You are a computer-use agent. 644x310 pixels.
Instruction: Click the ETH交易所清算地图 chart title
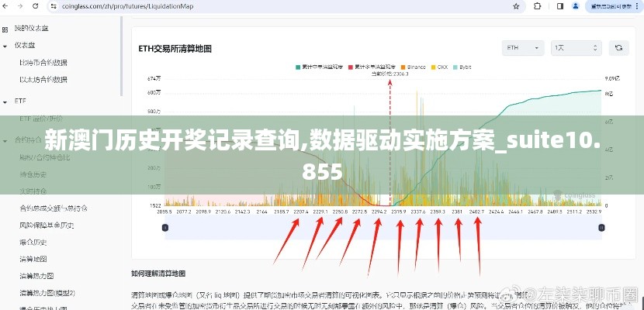pyautogui.click(x=175, y=49)
